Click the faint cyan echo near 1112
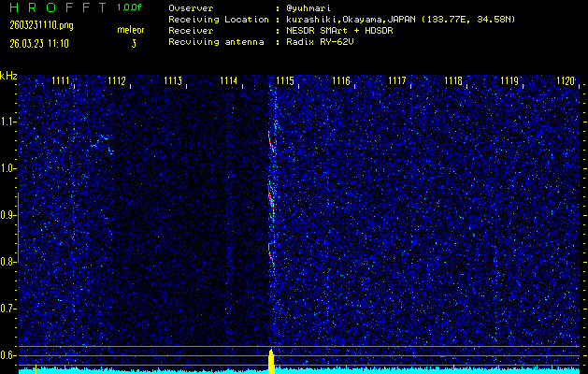Screen dimensions: 588x374 [x=100, y=143]
